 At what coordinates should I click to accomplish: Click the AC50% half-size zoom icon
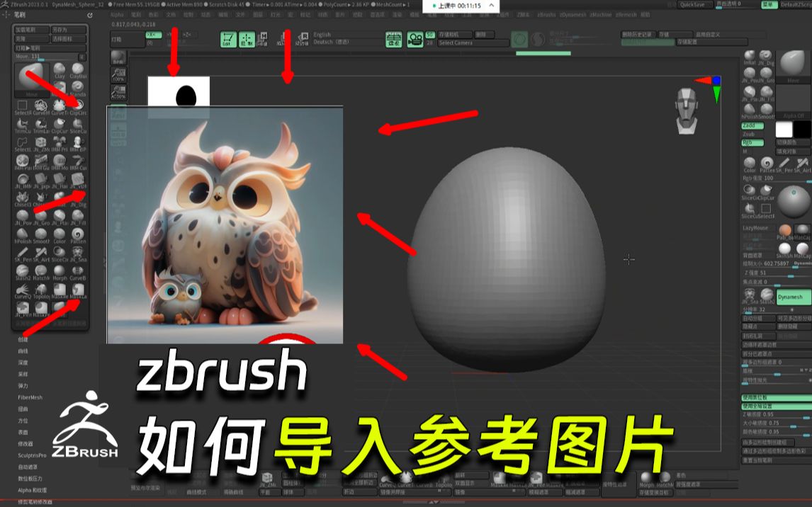(118, 92)
